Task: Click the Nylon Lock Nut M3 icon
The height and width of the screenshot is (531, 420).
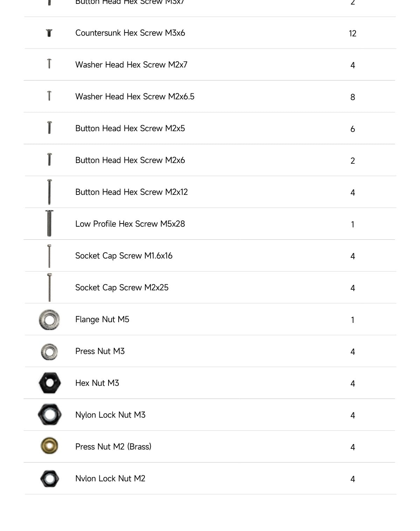Action: tap(49, 415)
